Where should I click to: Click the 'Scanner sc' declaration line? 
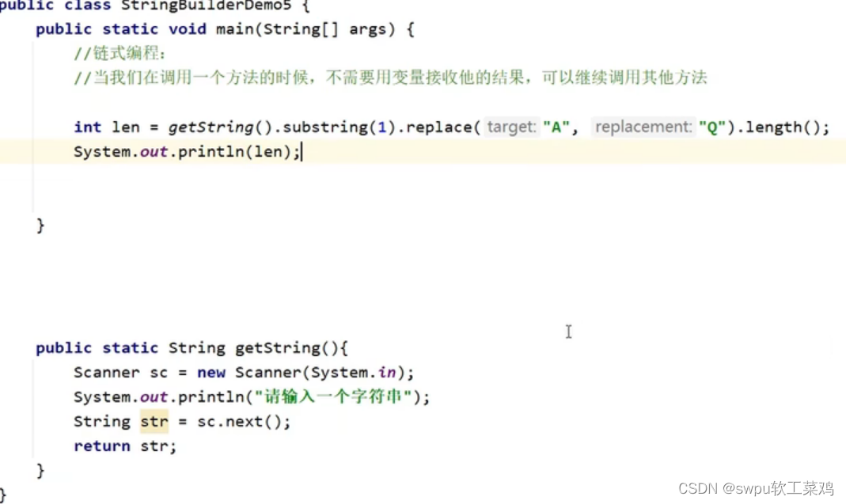click(x=244, y=373)
